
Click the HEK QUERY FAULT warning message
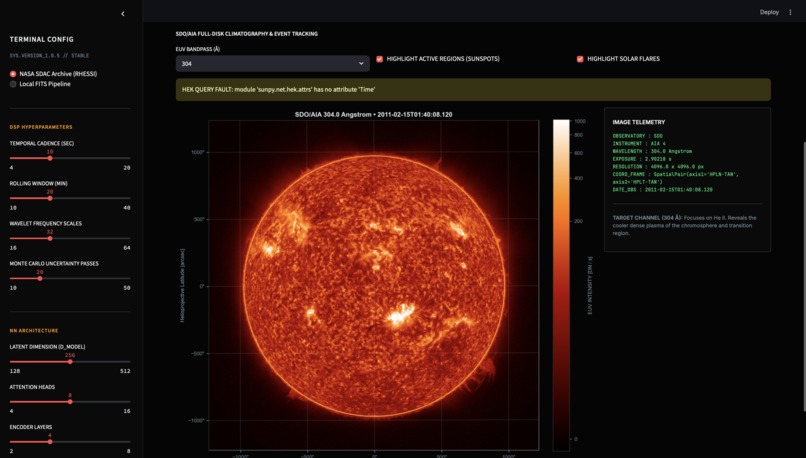[x=473, y=89]
